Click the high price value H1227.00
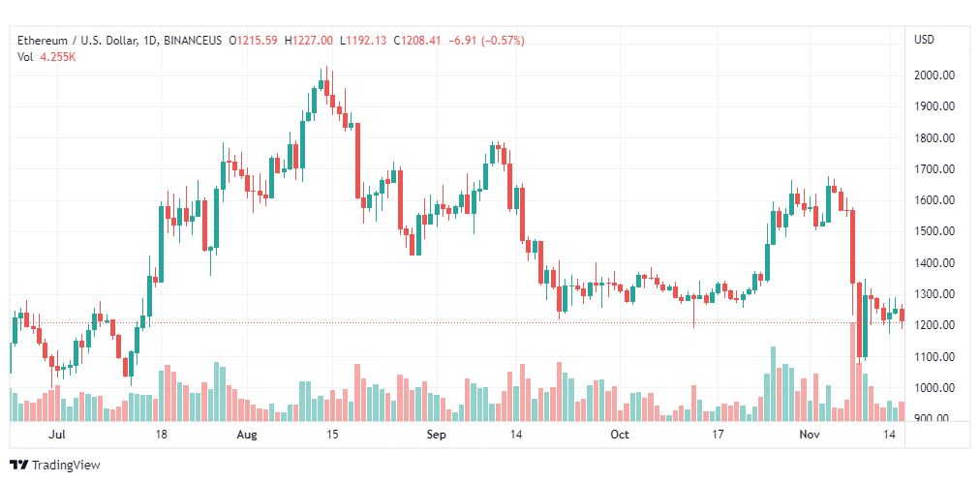 click(308, 40)
